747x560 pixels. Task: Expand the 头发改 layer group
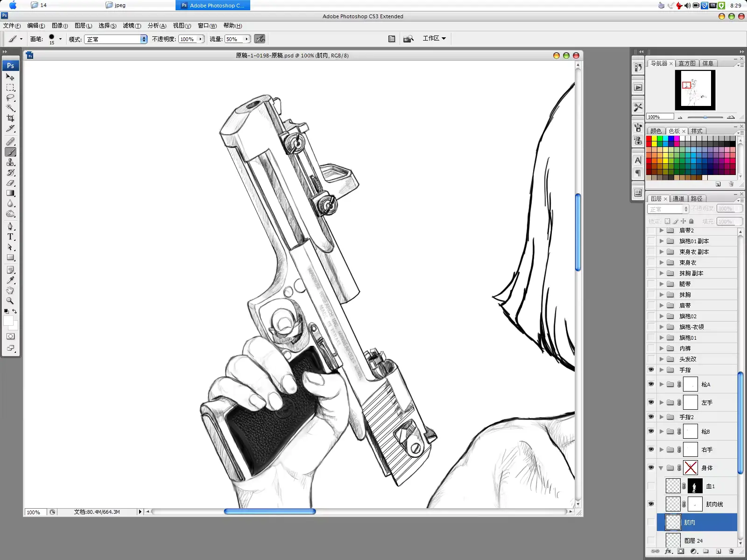(661, 359)
